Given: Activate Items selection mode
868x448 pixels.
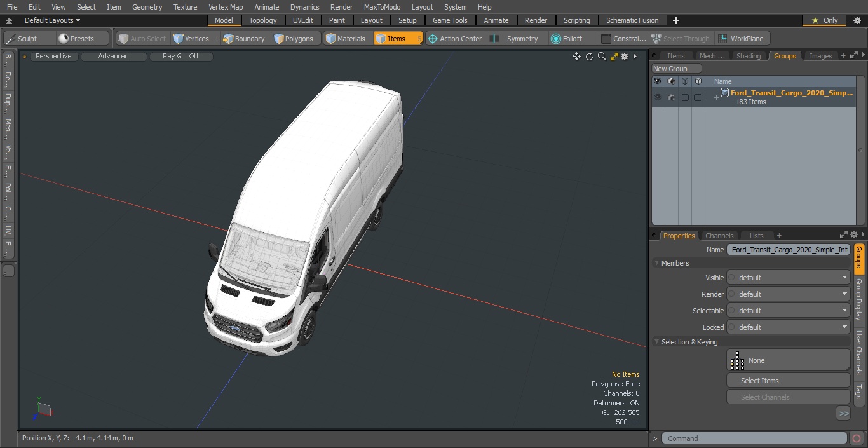Looking at the screenshot, I should point(398,39).
